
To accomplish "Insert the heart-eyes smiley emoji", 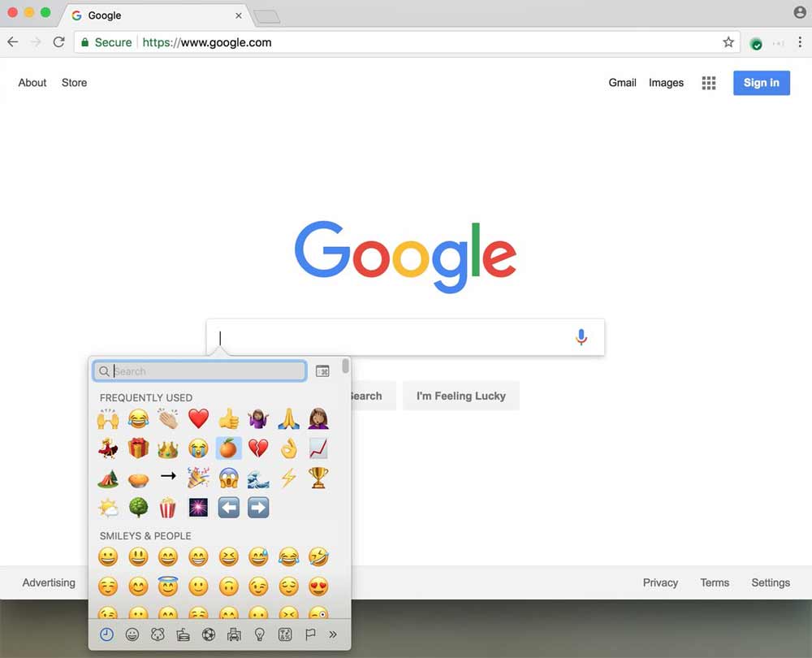I will 318,587.
